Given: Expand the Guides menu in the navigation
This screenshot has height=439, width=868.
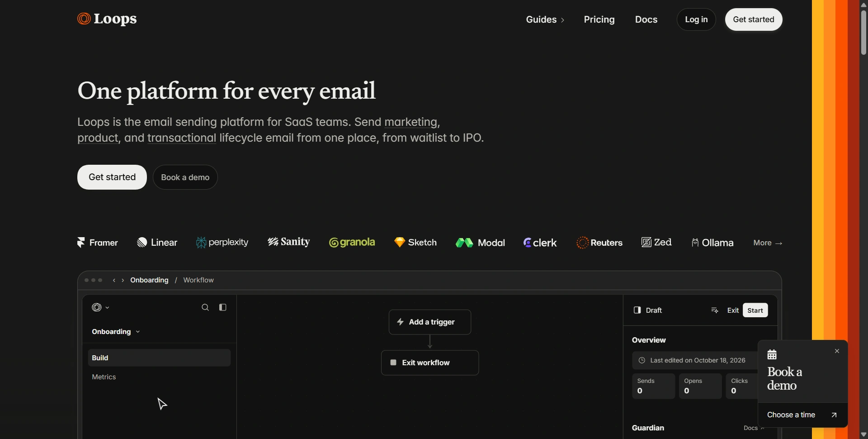Looking at the screenshot, I should (545, 19).
